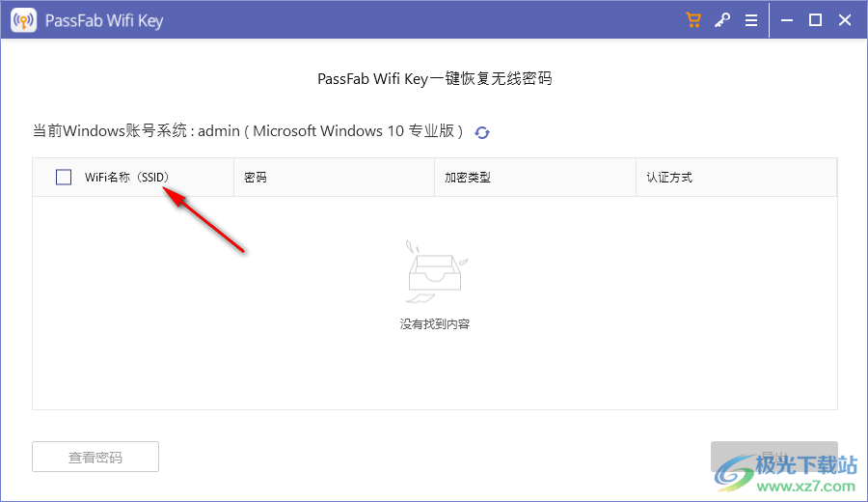This screenshot has width=868, height=502.
Task: Open the shopping cart purchase icon
Action: 693,20
